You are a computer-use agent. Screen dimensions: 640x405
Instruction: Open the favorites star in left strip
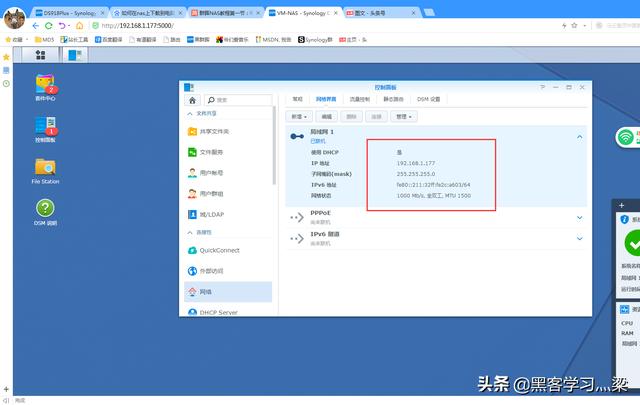[6, 57]
